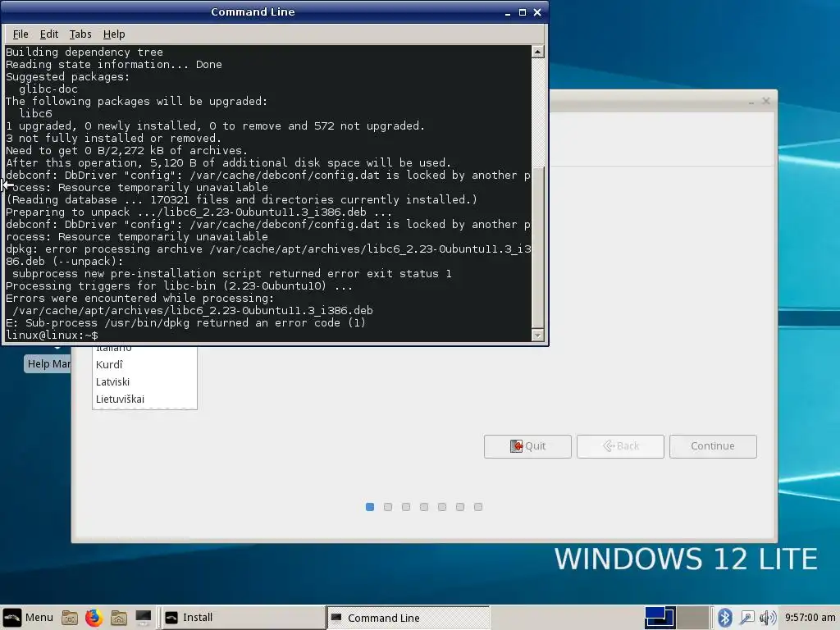Click the Command Line title bar text
This screenshot has width=840, height=630.
point(253,11)
